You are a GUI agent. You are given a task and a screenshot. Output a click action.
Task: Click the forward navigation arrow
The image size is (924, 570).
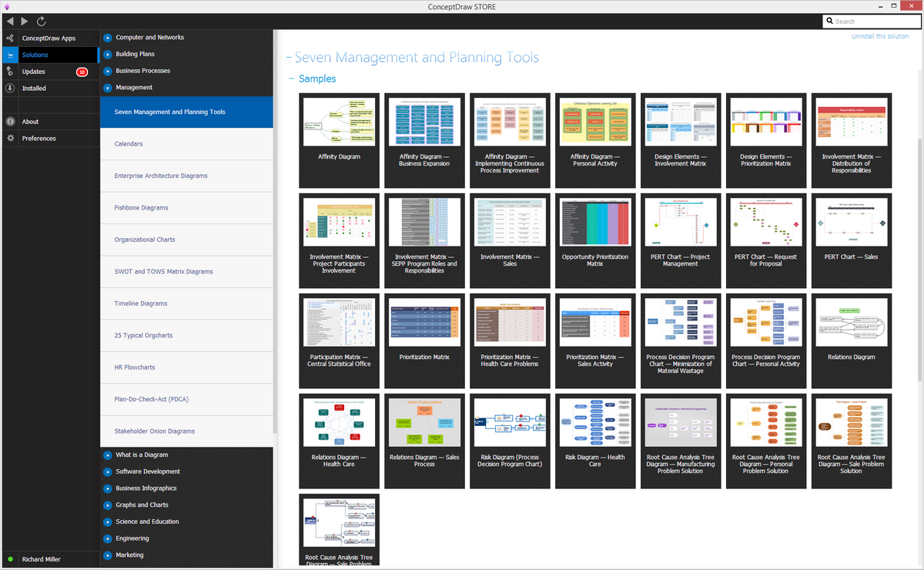[25, 22]
